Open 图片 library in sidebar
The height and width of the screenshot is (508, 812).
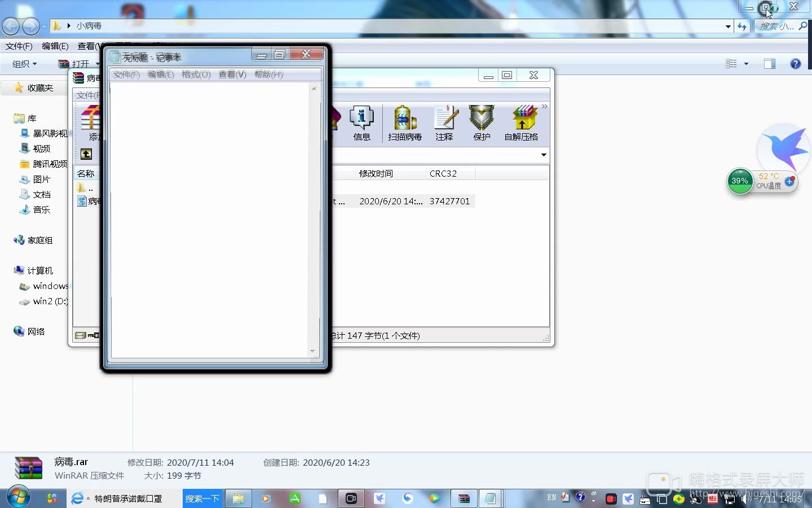36,179
